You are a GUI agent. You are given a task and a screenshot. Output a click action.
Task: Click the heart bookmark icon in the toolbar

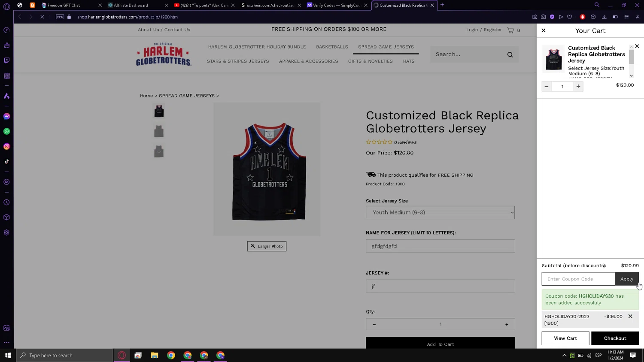[x=569, y=17]
